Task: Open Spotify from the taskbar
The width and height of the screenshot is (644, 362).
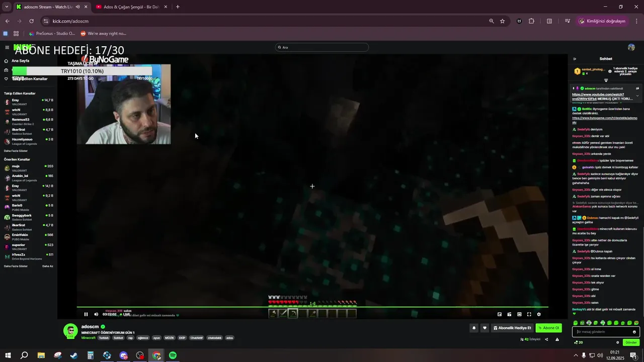Action: click(x=173, y=355)
